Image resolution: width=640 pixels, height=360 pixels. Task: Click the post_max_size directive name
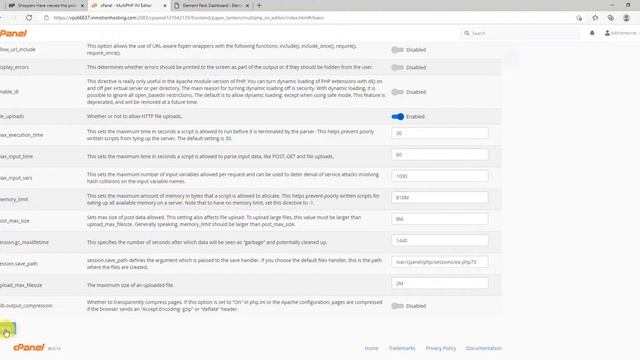coord(15,221)
